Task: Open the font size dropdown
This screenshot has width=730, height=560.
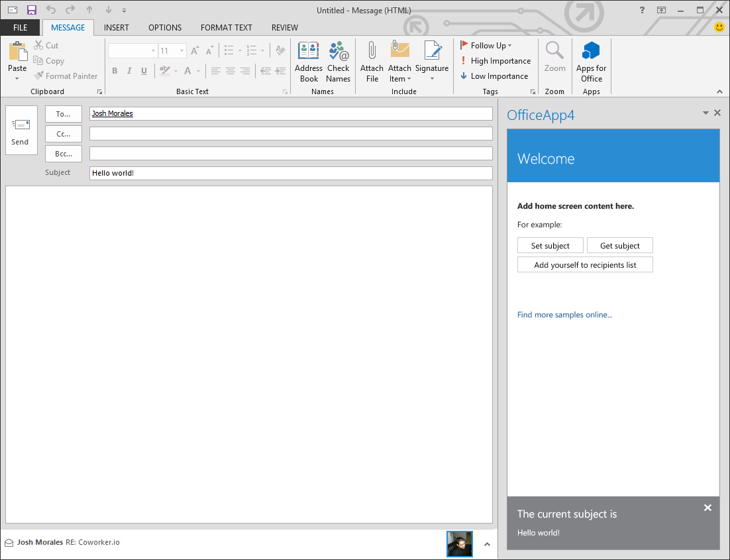Action: 181,50
